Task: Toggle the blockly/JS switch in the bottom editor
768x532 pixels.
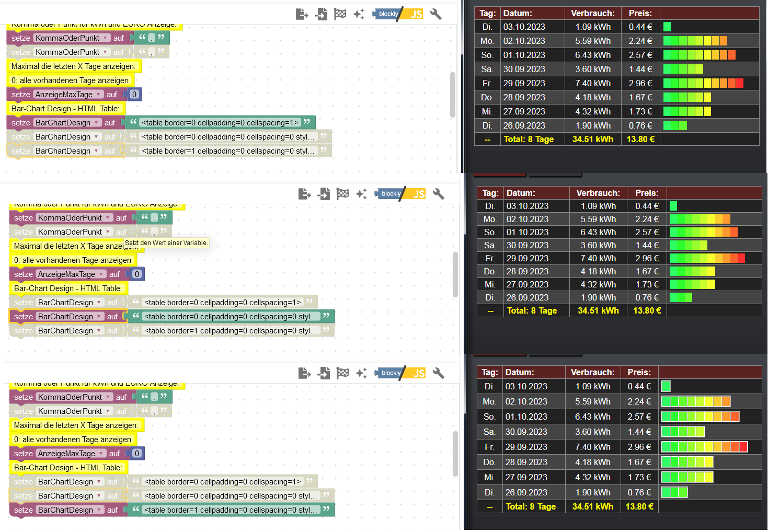Action: coord(401,373)
